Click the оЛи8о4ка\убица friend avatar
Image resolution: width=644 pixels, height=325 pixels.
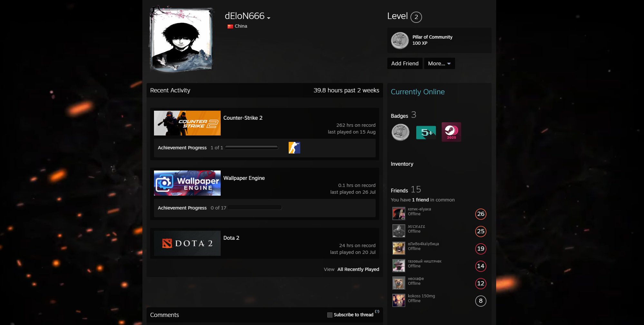(x=399, y=248)
